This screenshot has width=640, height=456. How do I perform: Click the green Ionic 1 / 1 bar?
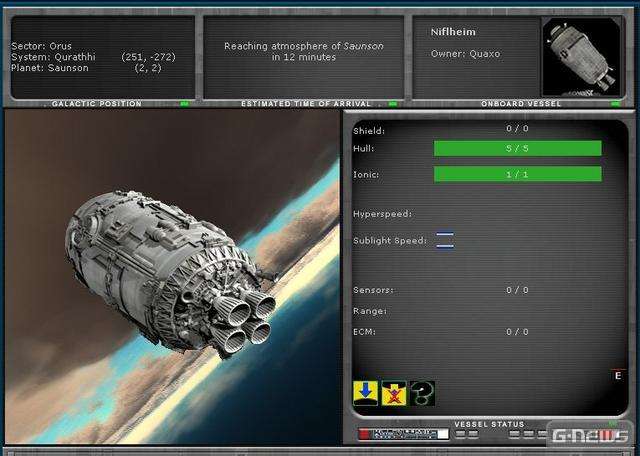[x=518, y=174]
